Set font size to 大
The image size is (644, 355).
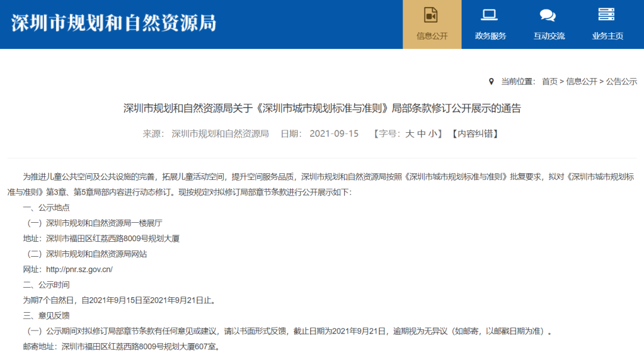(410, 134)
